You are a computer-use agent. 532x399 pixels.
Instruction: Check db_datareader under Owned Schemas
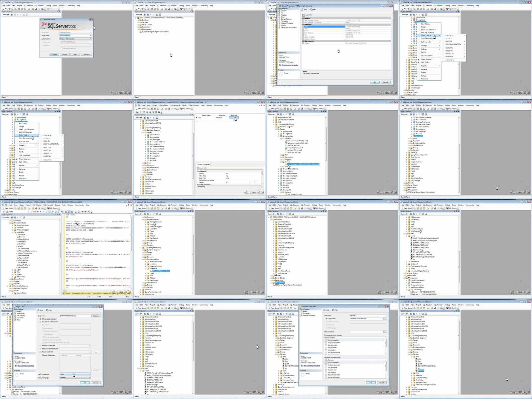click(326, 345)
